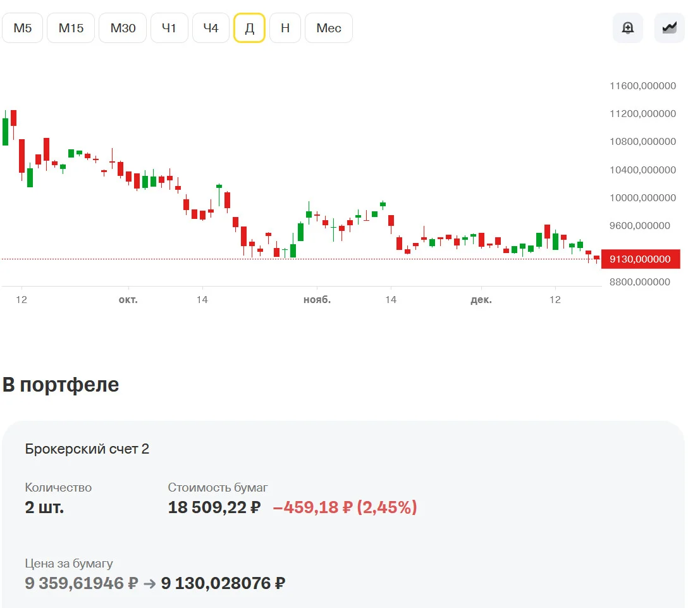Click the 10000,000000 price axis label

click(643, 198)
